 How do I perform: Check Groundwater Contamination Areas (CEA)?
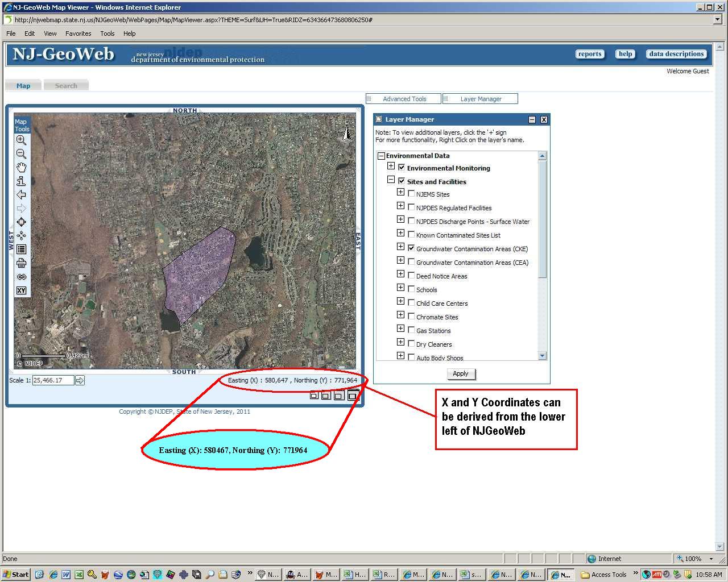pyautogui.click(x=411, y=262)
